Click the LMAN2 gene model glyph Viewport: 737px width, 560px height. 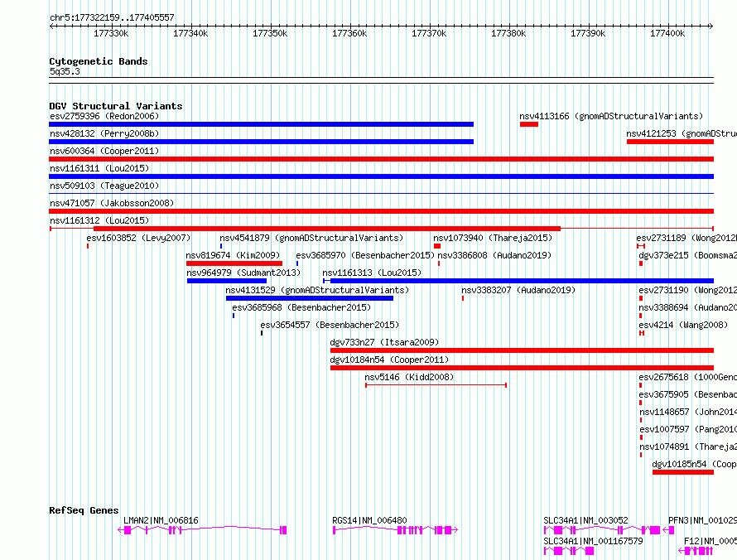[x=202, y=530]
